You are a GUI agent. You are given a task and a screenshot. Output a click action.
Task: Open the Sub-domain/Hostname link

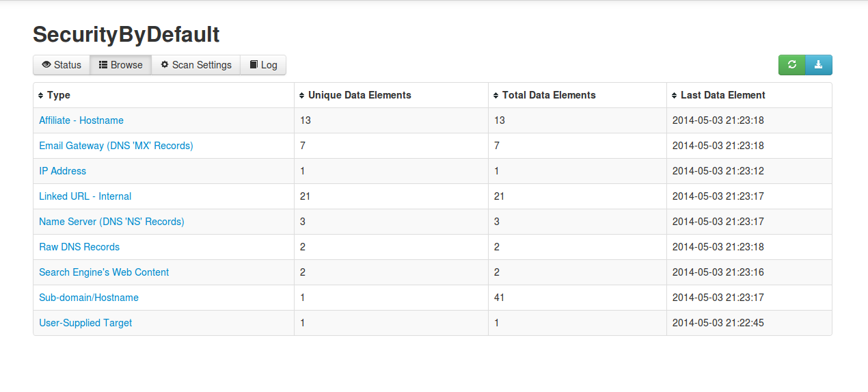pos(89,298)
